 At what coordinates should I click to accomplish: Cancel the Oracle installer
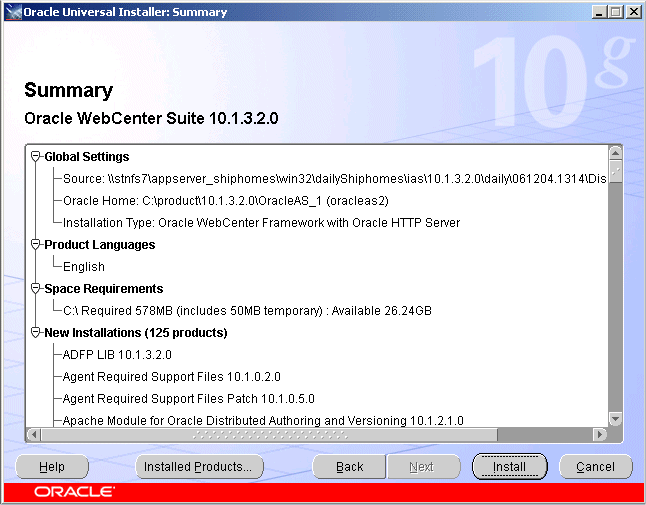coord(595,467)
